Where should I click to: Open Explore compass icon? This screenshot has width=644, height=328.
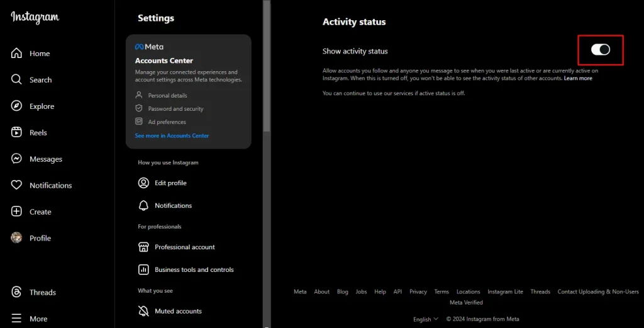(x=16, y=106)
